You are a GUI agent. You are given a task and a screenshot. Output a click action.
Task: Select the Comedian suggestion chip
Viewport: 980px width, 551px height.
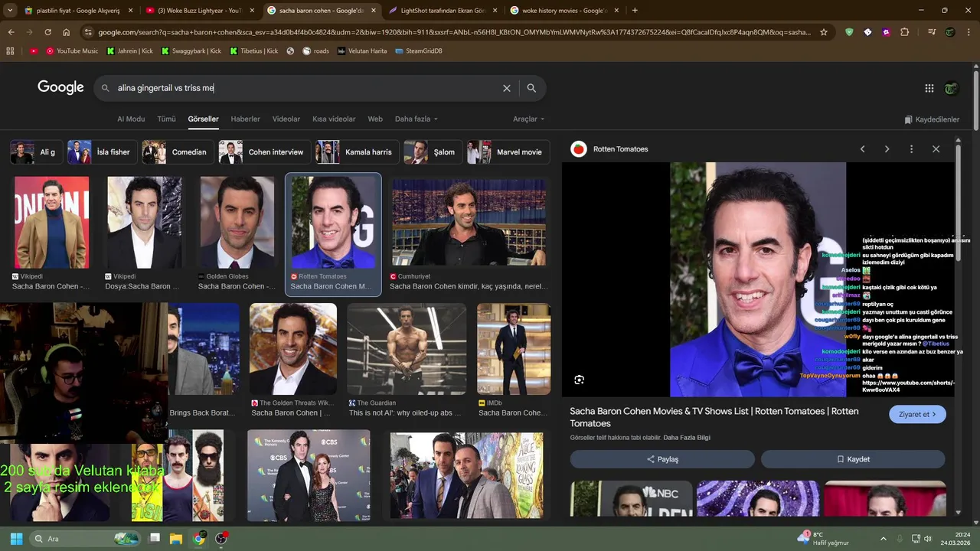tap(178, 152)
